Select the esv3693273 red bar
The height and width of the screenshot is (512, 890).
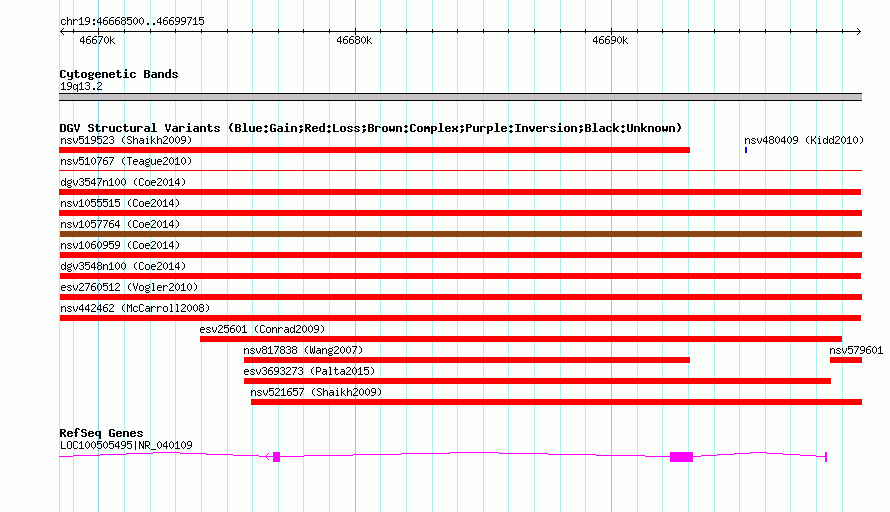(x=537, y=381)
